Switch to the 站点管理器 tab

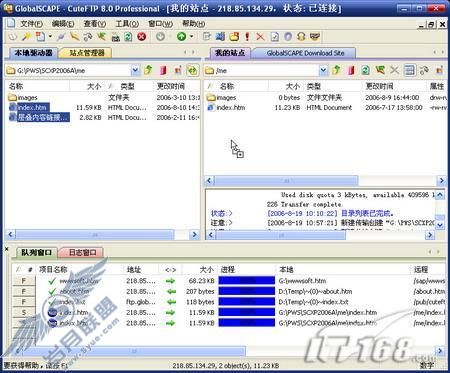86,53
